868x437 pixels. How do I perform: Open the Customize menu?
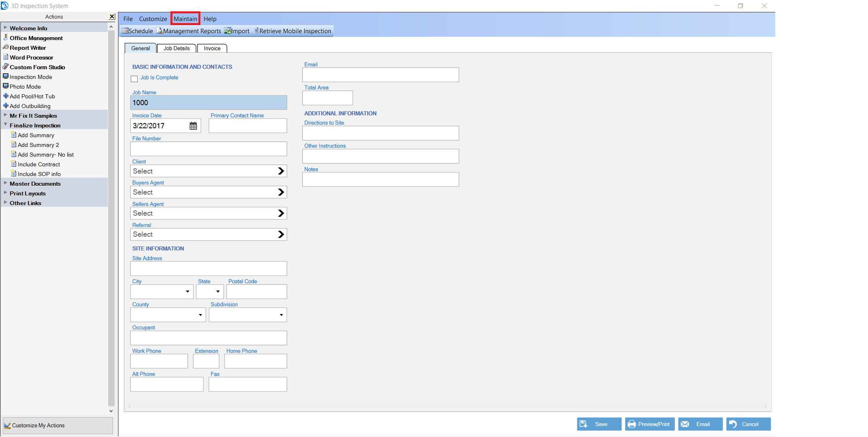153,19
